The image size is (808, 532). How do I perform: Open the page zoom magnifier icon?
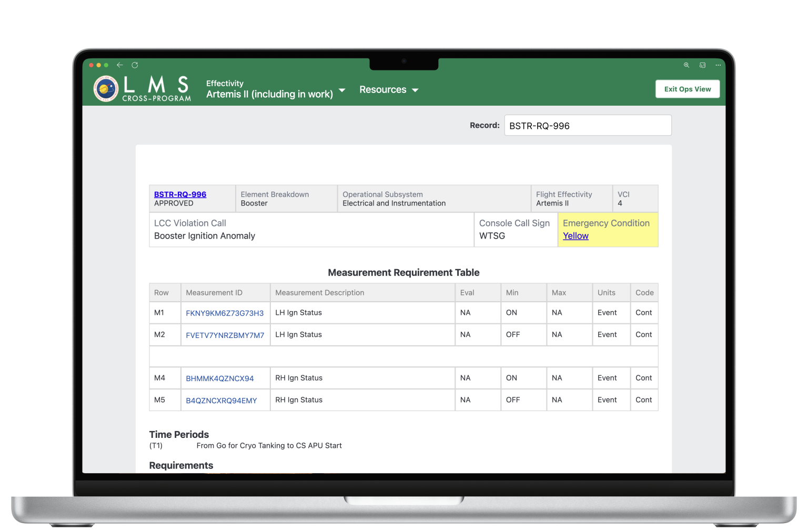(x=686, y=65)
